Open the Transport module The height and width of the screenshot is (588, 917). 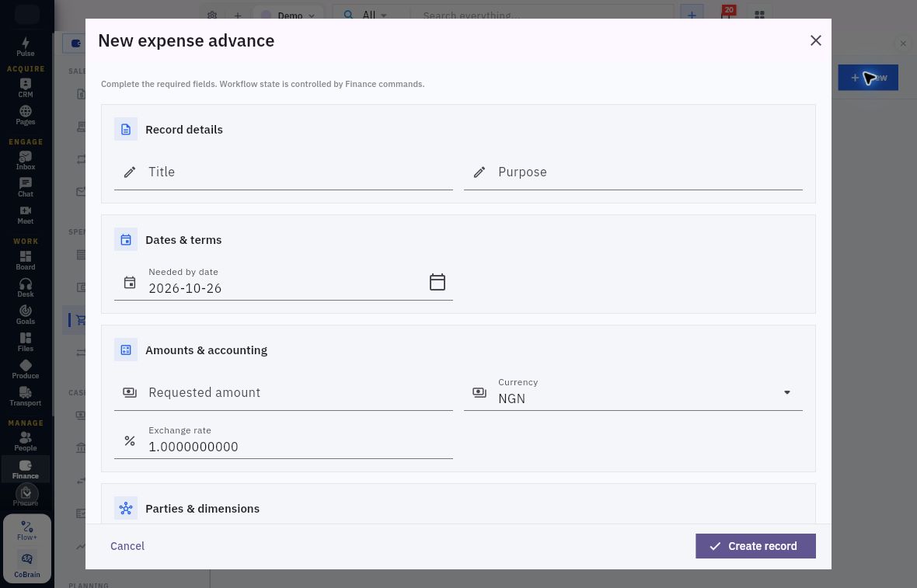click(x=25, y=396)
